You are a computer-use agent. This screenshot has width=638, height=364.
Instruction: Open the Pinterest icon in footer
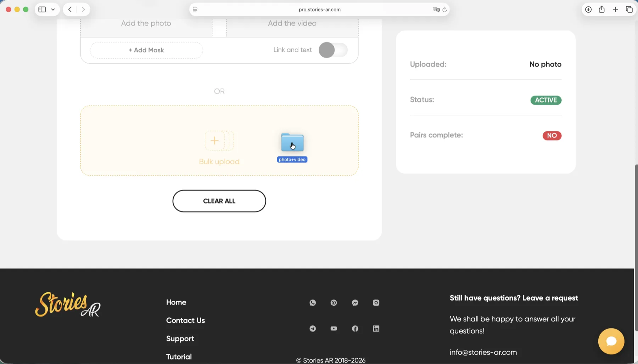pyautogui.click(x=334, y=303)
